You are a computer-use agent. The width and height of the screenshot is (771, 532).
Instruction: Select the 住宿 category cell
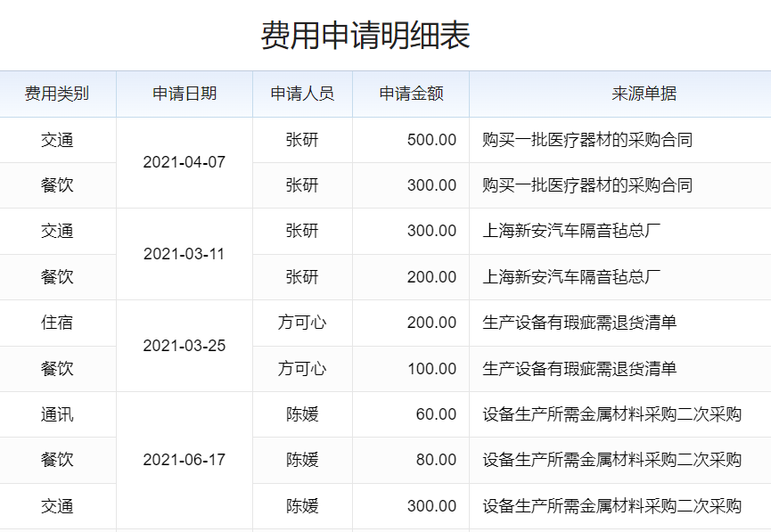point(57,323)
